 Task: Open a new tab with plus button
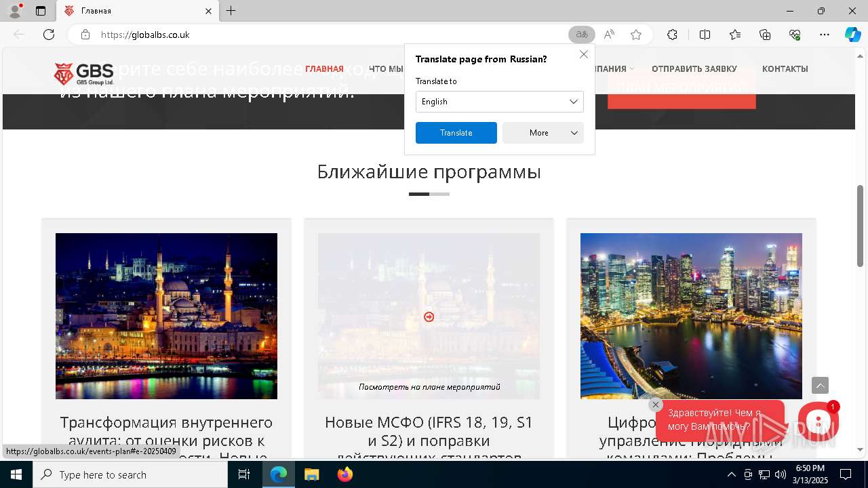tap(231, 11)
